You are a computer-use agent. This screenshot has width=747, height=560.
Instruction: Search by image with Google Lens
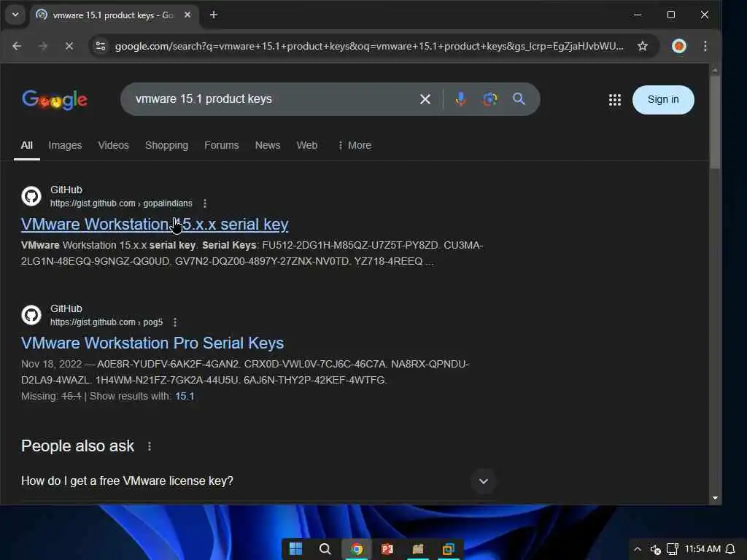pyautogui.click(x=489, y=99)
